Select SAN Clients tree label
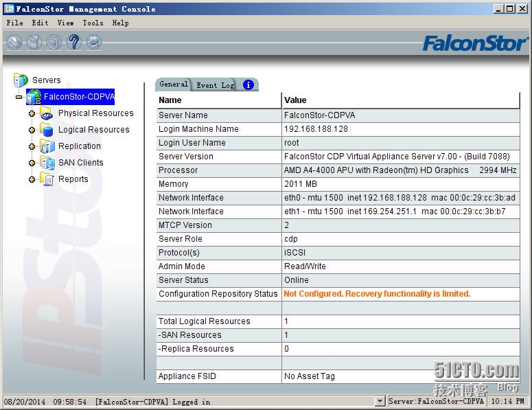 coord(81,163)
